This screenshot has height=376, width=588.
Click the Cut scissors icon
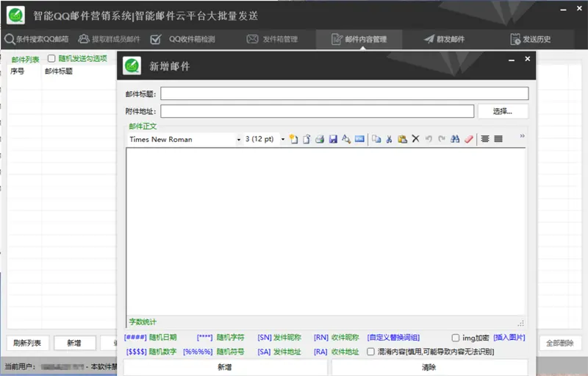[390, 139]
